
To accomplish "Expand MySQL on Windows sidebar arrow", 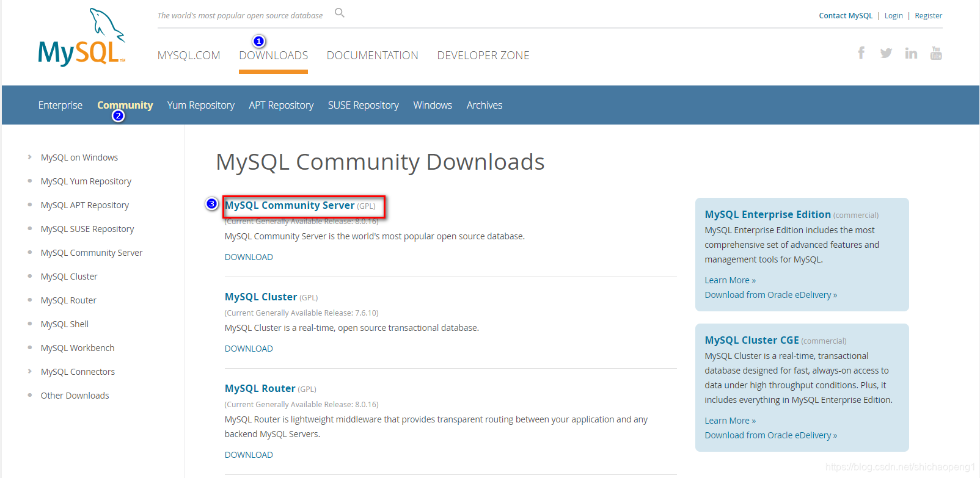I will tap(29, 157).
